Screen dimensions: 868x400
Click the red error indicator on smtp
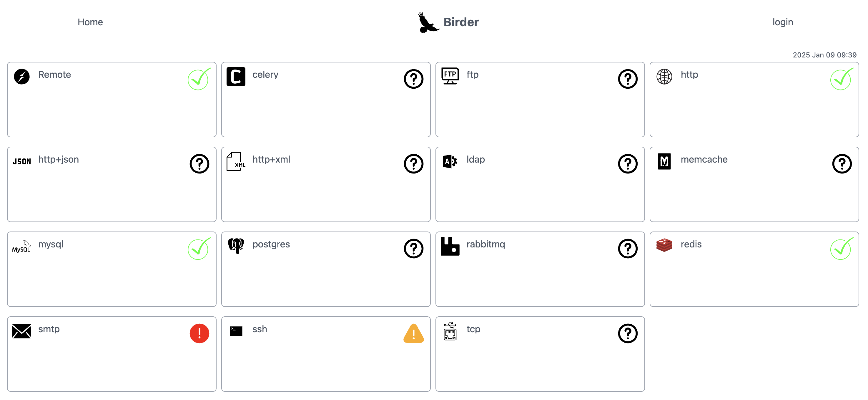coord(199,333)
